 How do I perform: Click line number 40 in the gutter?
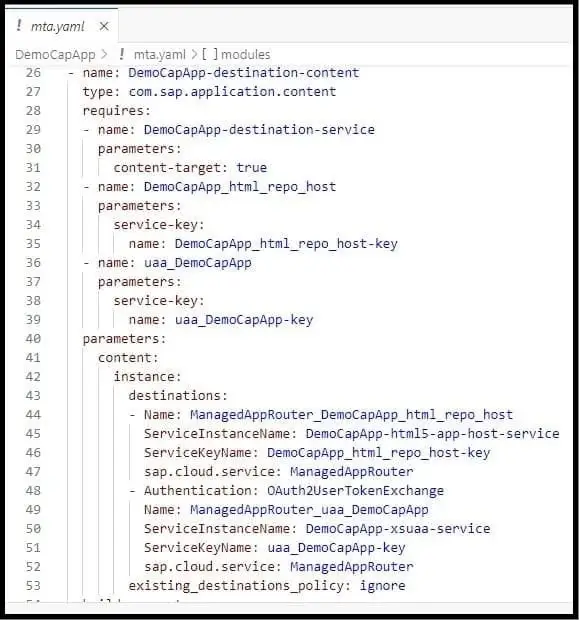[33, 339]
